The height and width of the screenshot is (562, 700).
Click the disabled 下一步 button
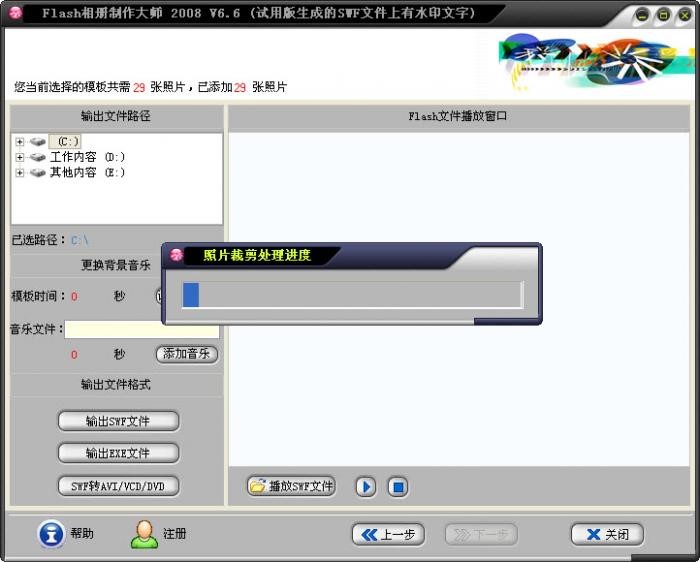click(481, 534)
